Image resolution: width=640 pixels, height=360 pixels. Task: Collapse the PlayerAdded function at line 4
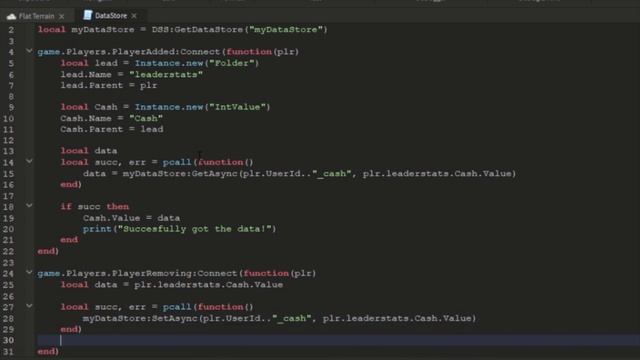[29, 51]
